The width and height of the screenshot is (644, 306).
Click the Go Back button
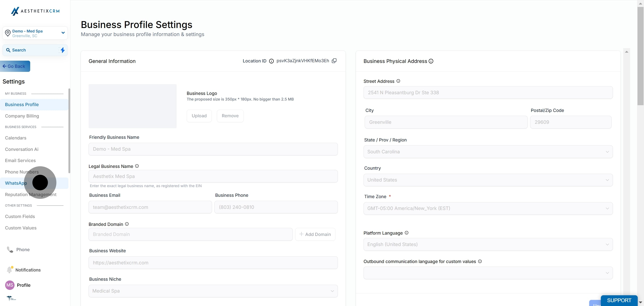coord(15,66)
